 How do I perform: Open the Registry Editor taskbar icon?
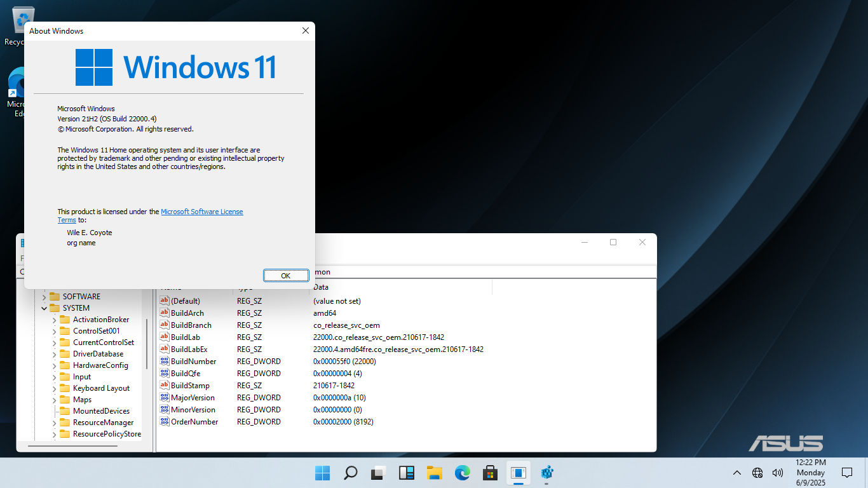click(546, 473)
